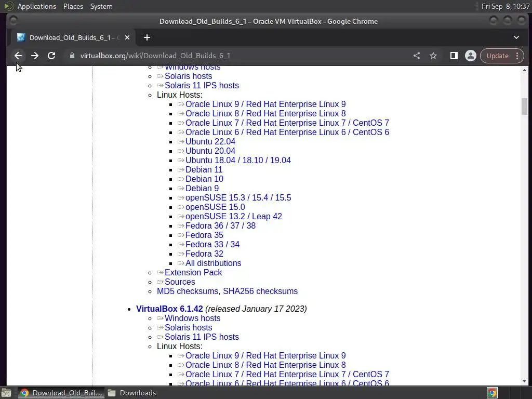532x399 pixels.
Task: Click the show desktop icon in taskbar
Action: coord(6,393)
